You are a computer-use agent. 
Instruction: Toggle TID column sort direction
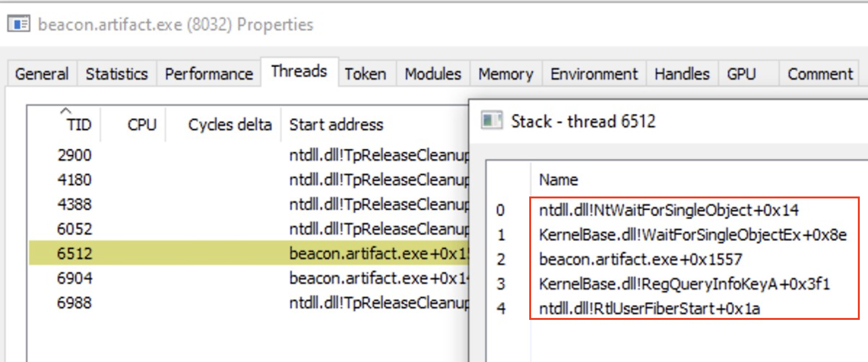point(79,124)
